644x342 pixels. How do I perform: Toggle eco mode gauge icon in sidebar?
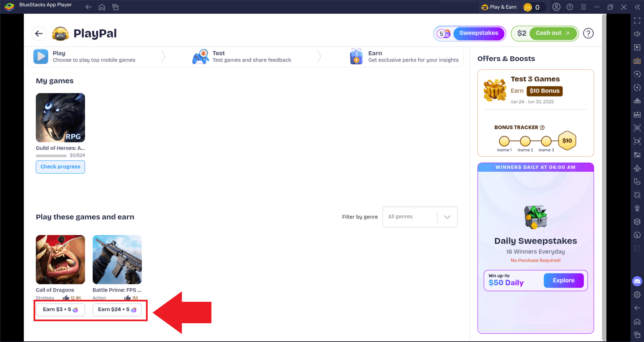point(637,235)
